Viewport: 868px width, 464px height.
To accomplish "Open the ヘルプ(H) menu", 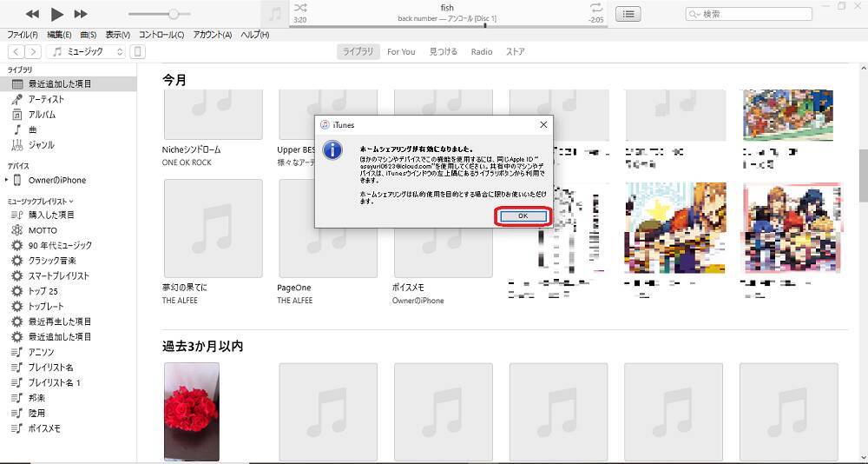I will [x=254, y=35].
